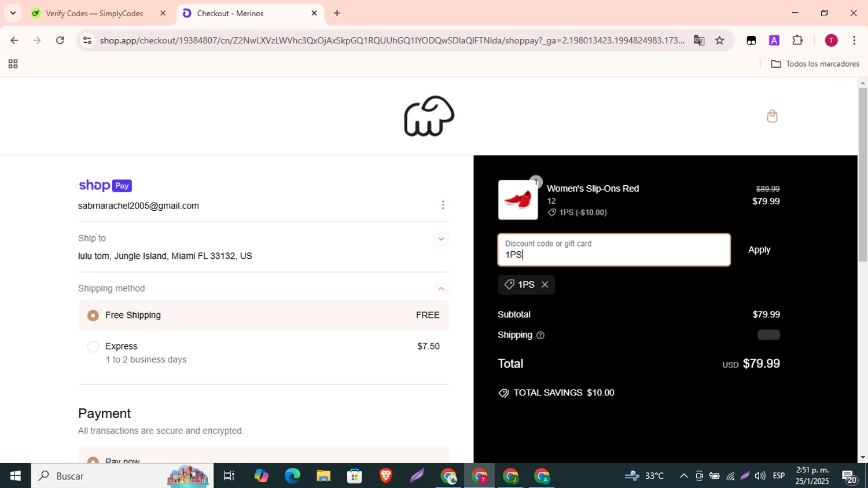Click the Express price $7.50
This screenshot has width=868, height=488.
(428, 347)
